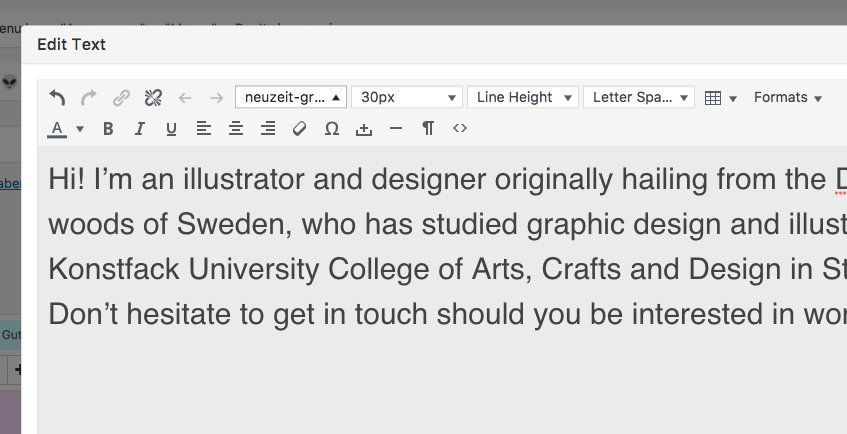Toggle Bold formatting
This screenshot has width=847, height=434.
pyautogui.click(x=108, y=128)
